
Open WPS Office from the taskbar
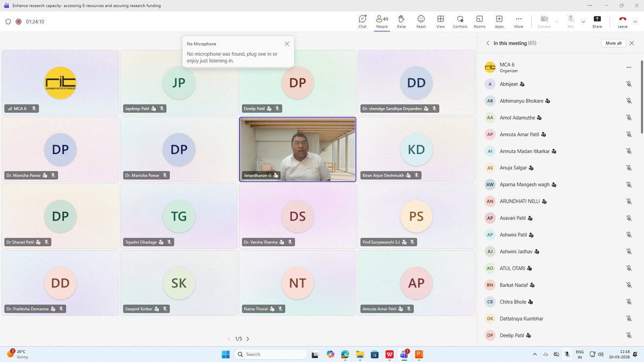point(390,354)
